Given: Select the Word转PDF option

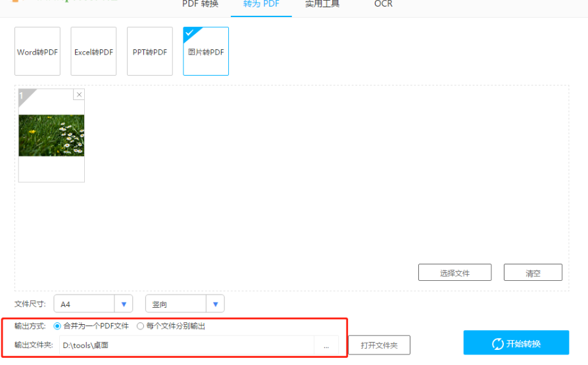Looking at the screenshot, I should [37, 51].
